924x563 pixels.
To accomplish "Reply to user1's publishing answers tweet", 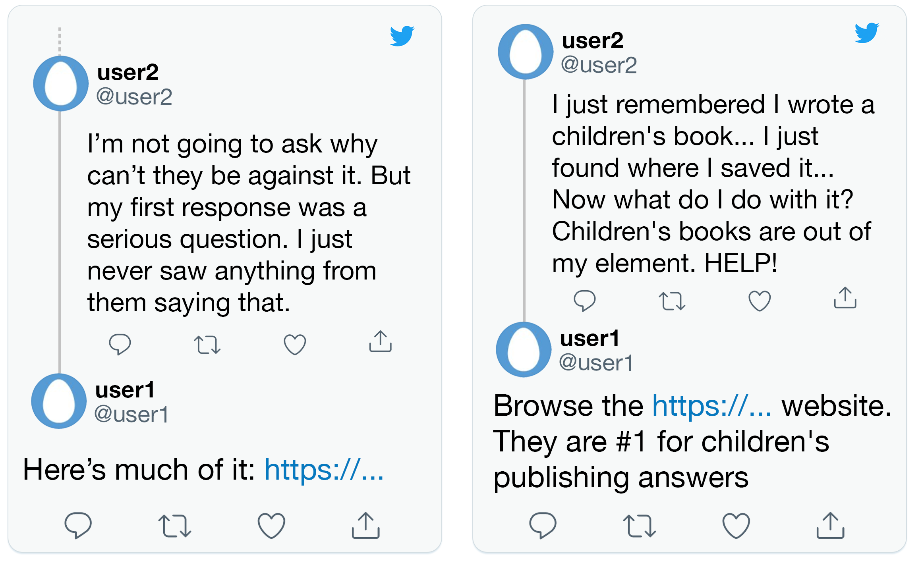I will 543,525.
